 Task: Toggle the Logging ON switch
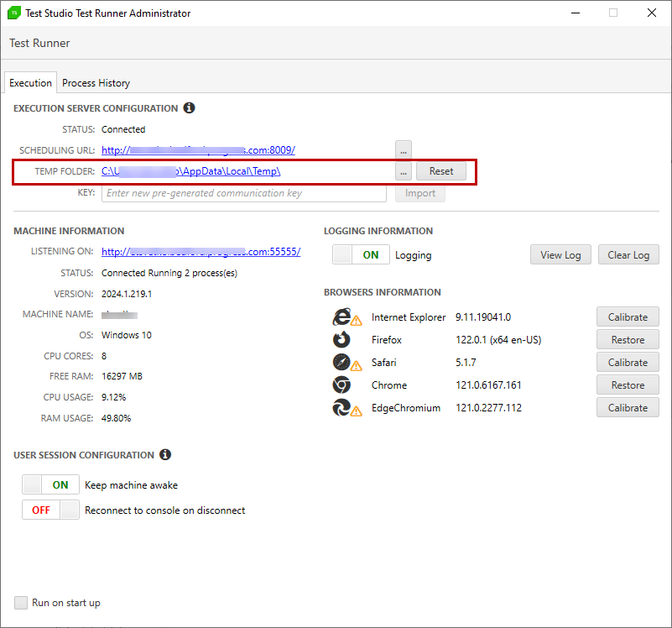click(x=361, y=254)
